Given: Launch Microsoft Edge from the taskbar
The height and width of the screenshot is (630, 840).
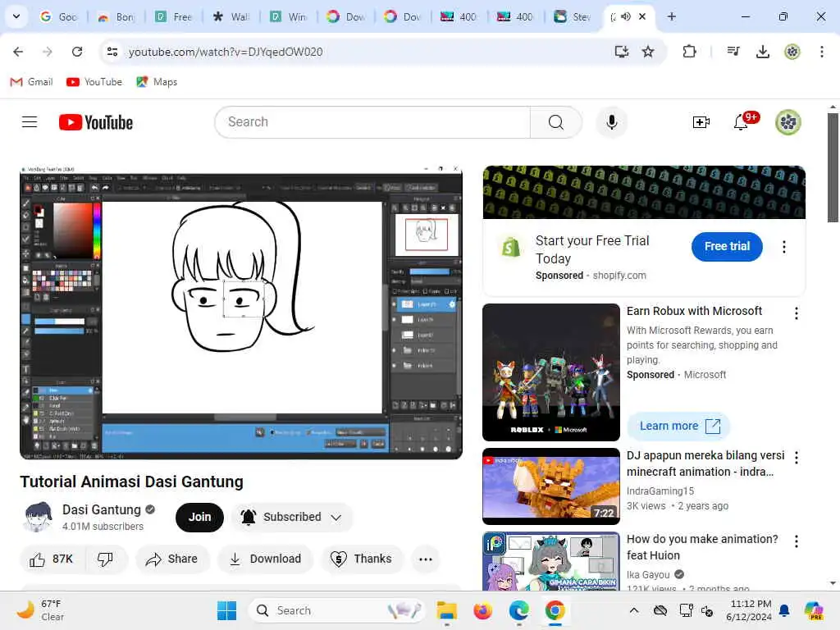Looking at the screenshot, I should [518, 610].
